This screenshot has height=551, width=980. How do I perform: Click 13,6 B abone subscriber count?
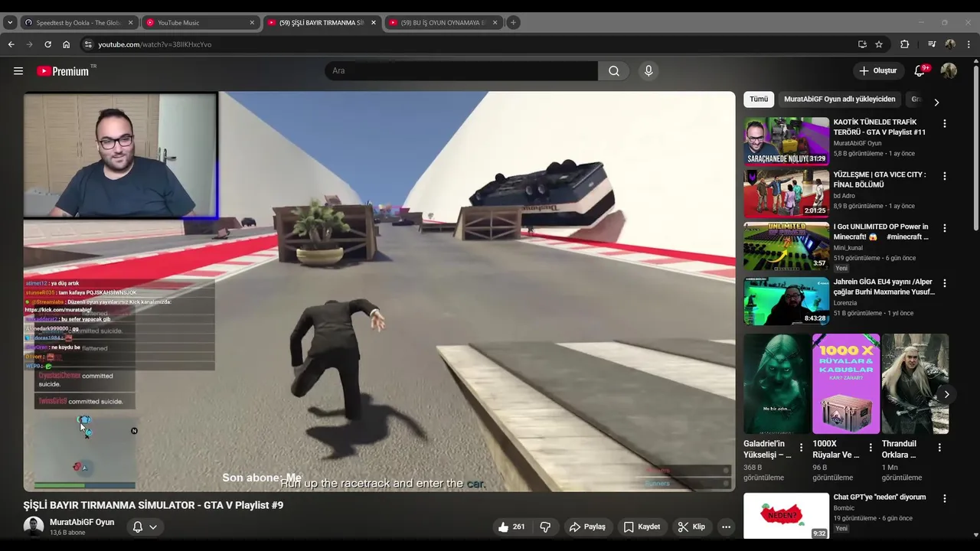pyautogui.click(x=67, y=533)
